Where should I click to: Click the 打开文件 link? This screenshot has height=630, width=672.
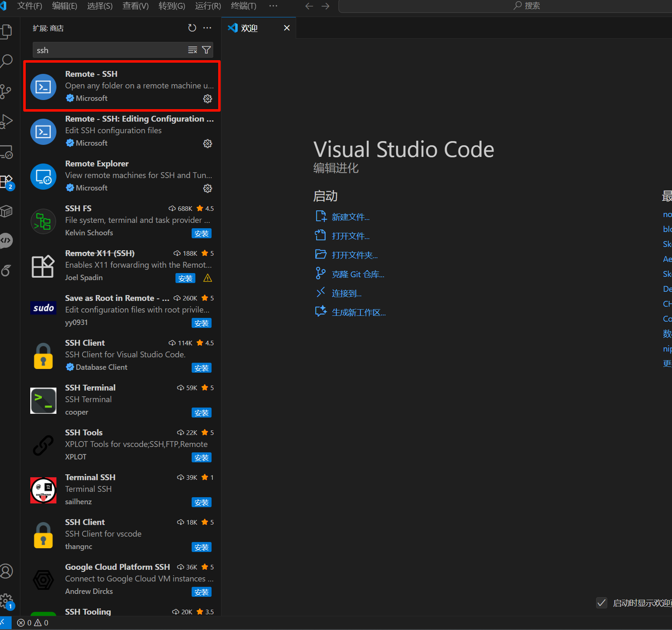(x=351, y=236)
